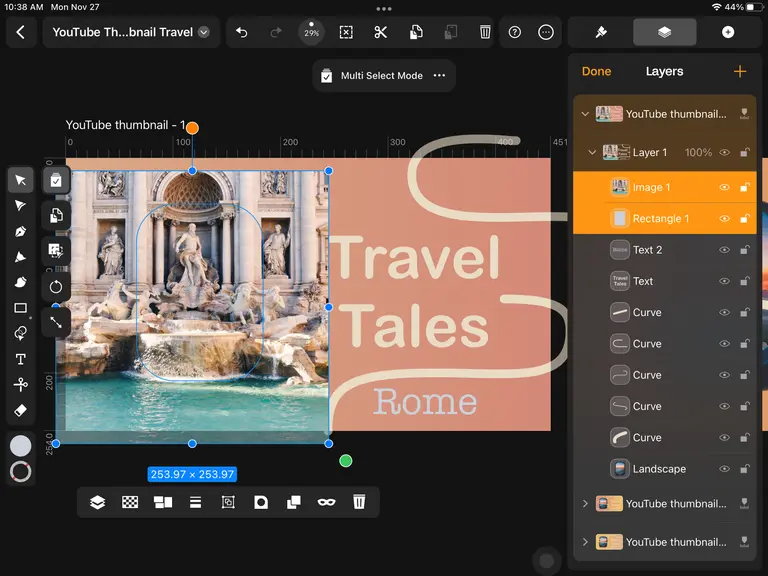Image resolution: width=768 pixels, height=576 pixels.
Task: Go back with the left chevron arrow
Action: (x=21, y=32)
